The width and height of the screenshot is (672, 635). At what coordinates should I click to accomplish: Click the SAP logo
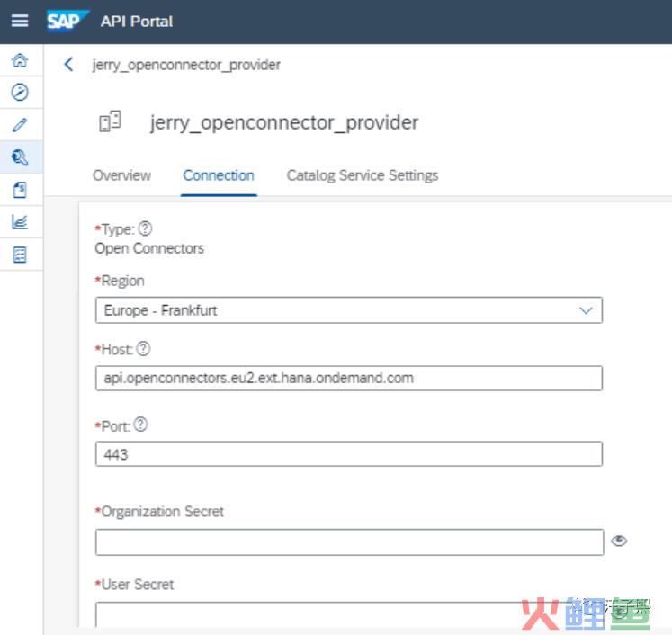click(x=66, y=21)
